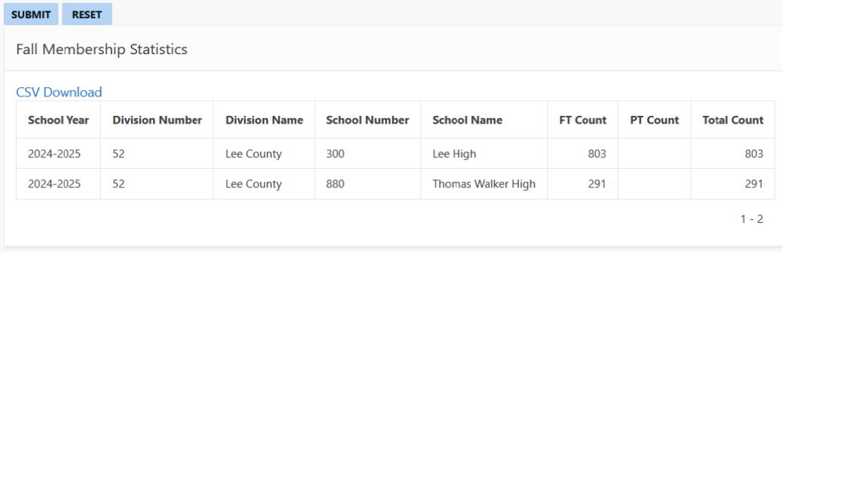Select the School Name column header
868x488 pixels.
tap(484, 120)
